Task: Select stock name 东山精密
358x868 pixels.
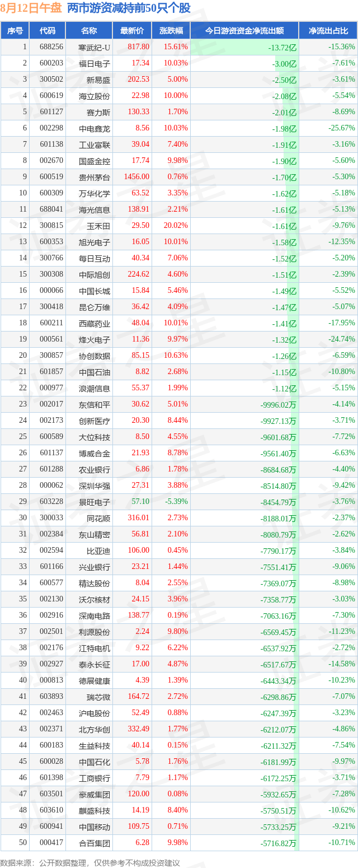Action: point(95,535)
